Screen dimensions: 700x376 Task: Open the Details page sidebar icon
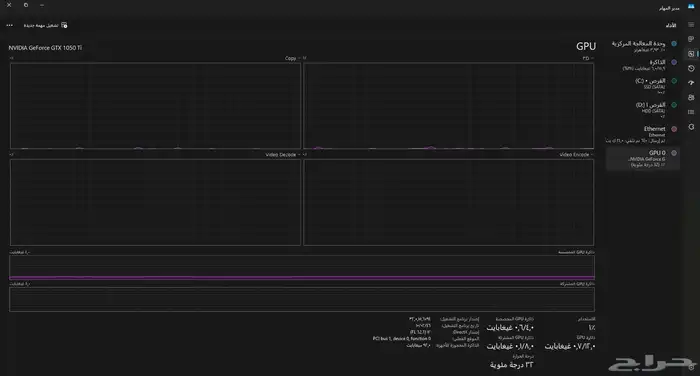click(691, 112)
